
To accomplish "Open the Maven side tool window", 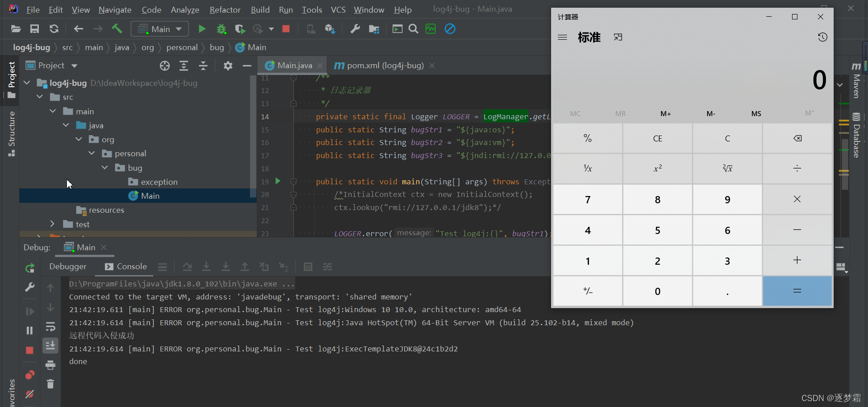I will pyautogui.click(x=856, y=80).
